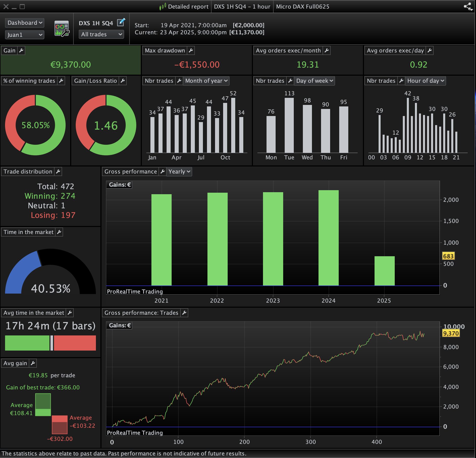Edit DXS 1H SQ4 strategy name icon
476x458 pixels.
(x=121, y=22)
